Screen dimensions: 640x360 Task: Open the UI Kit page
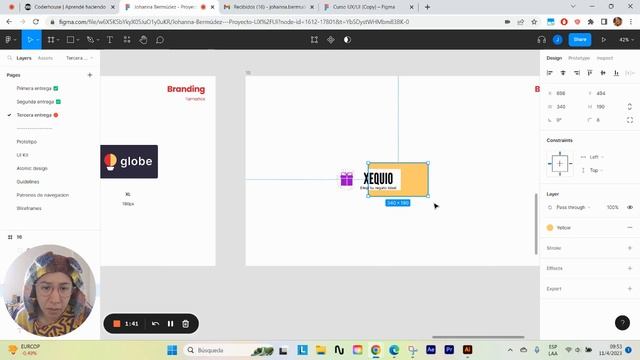point(22,155)
